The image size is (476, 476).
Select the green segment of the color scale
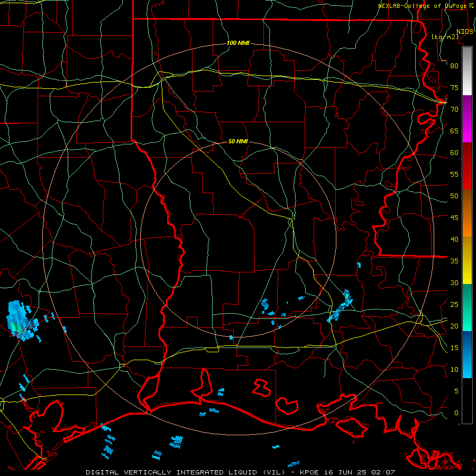tap(467, 307)
